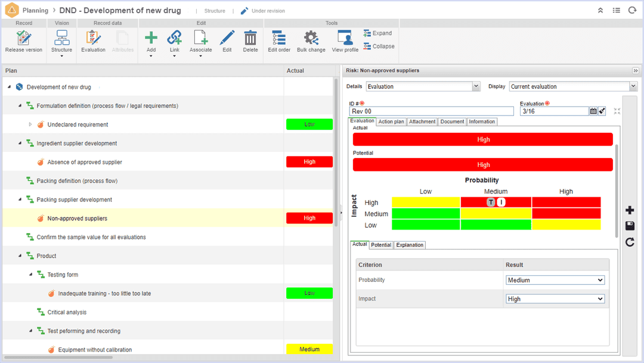Collapse the Packing supplier development node
This screenshot has height=363, width=644.
point(20,200)
